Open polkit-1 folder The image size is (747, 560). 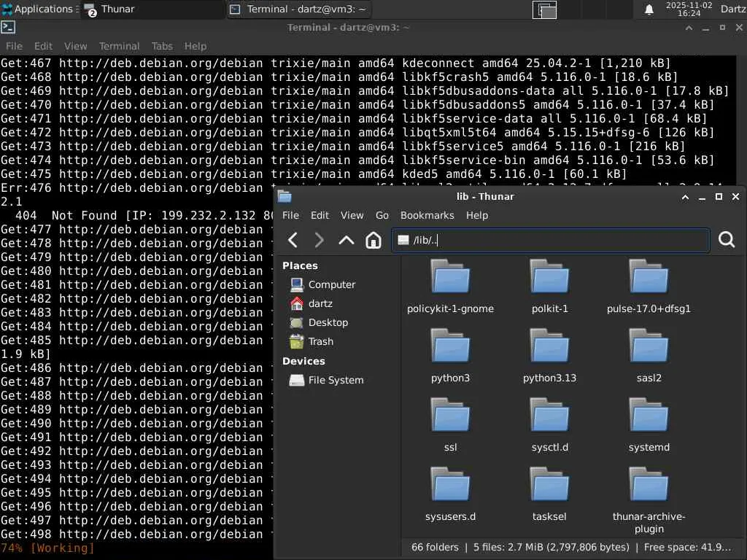(550, 286)
